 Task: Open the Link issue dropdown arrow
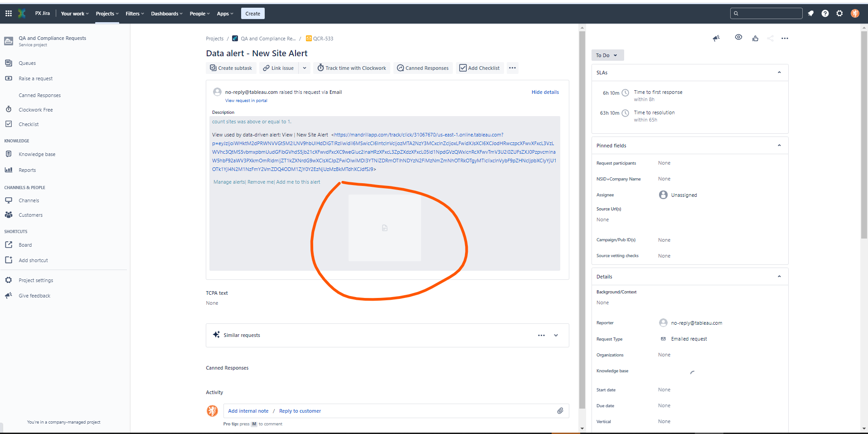click(305, 68)
